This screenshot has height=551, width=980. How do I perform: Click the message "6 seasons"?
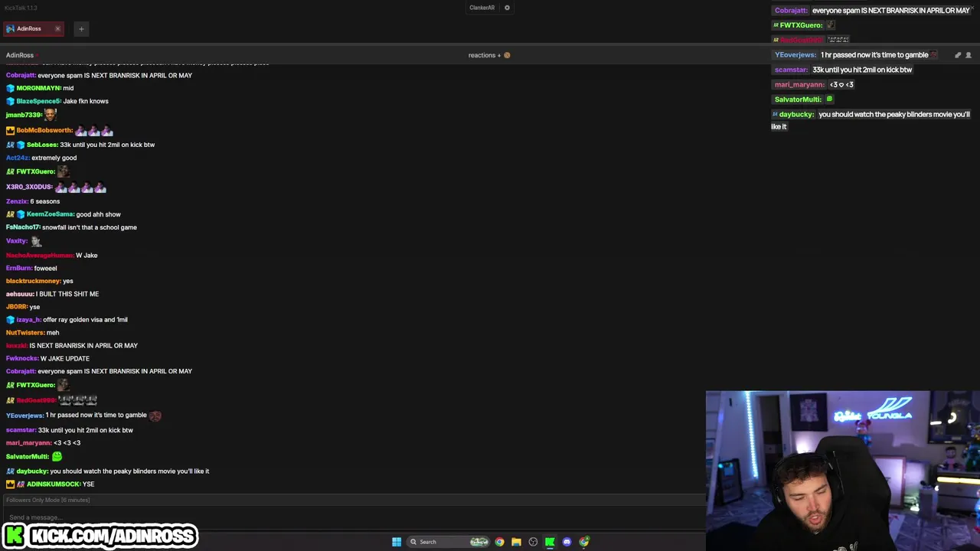tap(45, 201)
